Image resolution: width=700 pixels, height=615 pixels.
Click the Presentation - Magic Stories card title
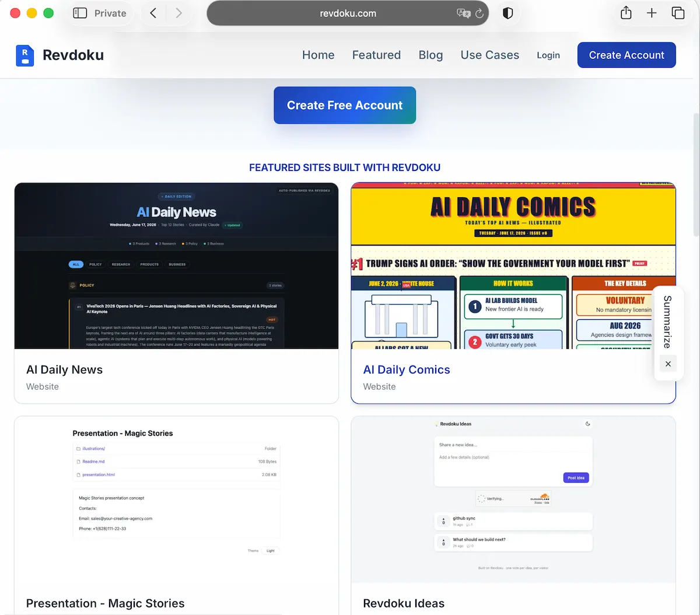(105, 603)
